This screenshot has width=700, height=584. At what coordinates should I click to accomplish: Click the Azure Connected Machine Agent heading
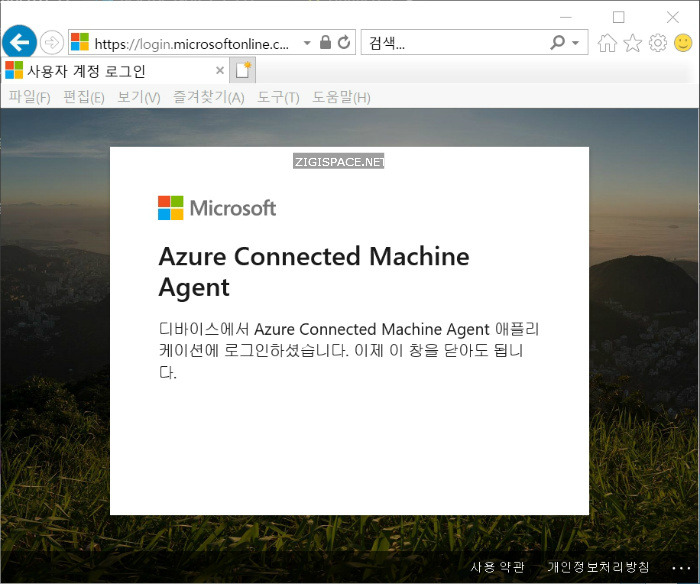(314, 271)
